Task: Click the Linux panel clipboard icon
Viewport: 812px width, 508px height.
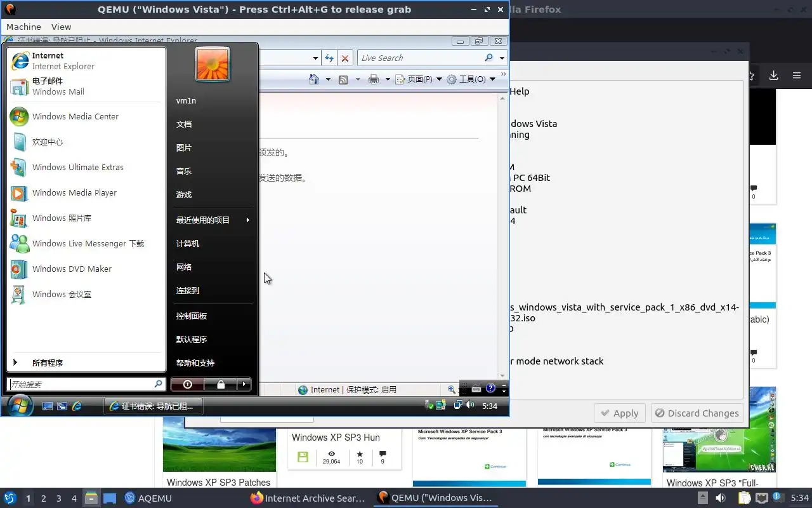Action: [x=743, y=498]
